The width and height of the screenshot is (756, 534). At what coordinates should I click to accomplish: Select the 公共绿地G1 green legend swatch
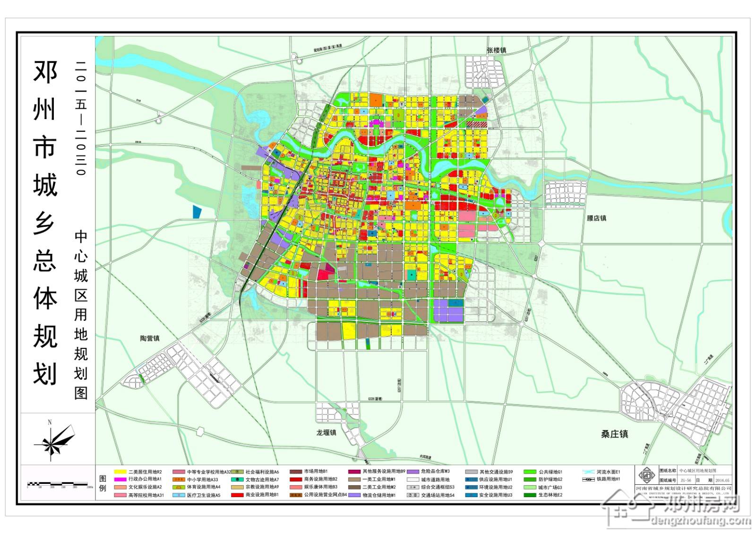coord(530,472)
